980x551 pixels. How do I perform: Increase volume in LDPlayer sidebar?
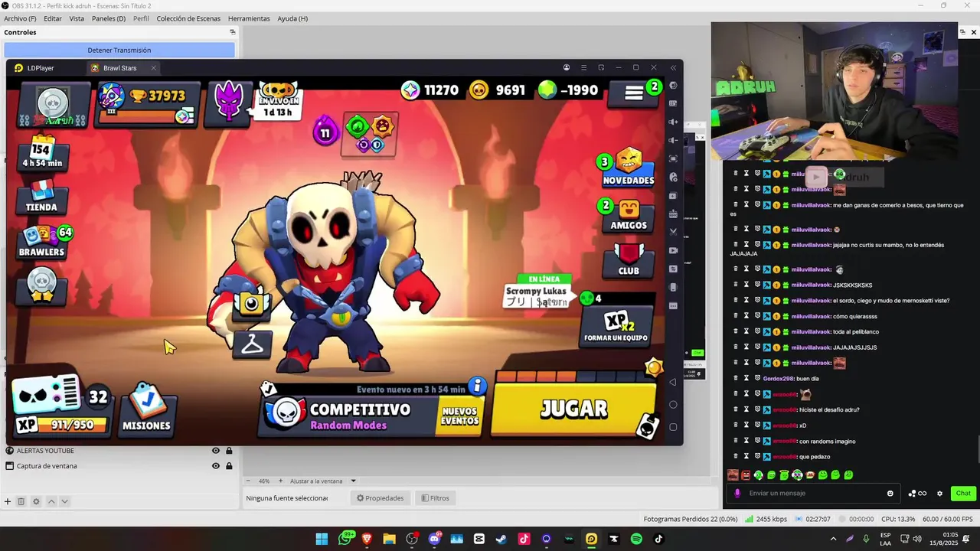tap(673, 122)
